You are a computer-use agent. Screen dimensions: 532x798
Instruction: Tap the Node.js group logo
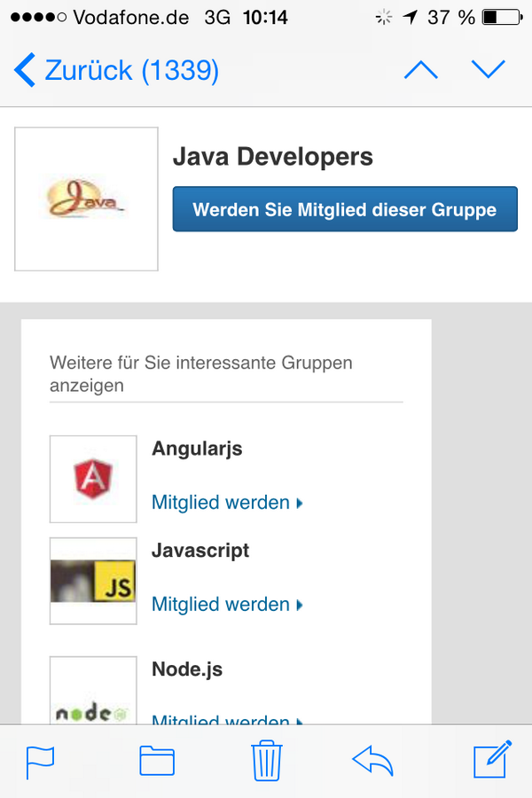coord(93,691)
